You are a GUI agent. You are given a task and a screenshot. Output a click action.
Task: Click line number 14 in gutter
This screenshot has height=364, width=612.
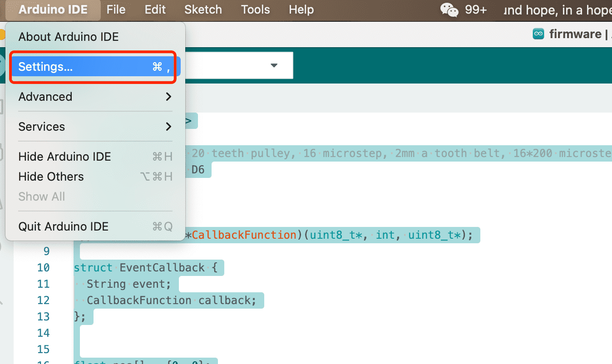(43, 333)
